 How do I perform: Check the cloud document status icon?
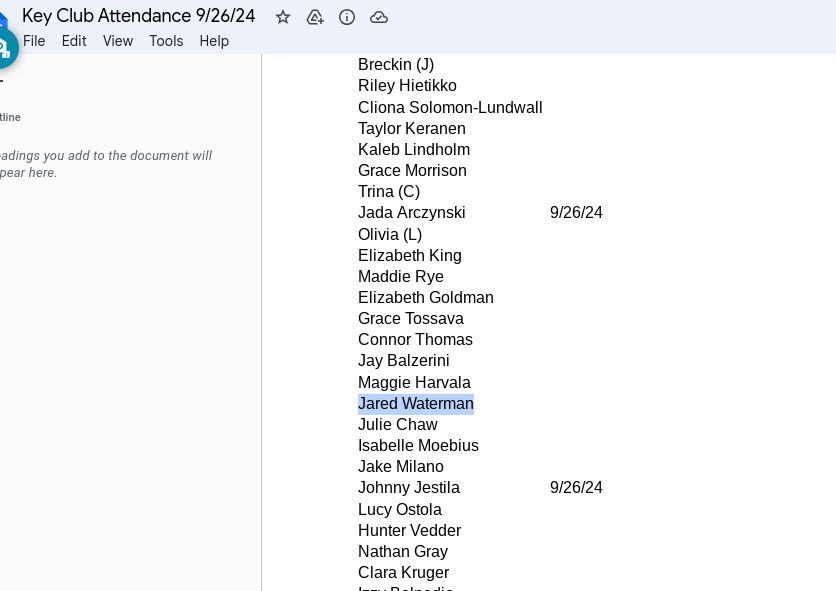[379, 17]
